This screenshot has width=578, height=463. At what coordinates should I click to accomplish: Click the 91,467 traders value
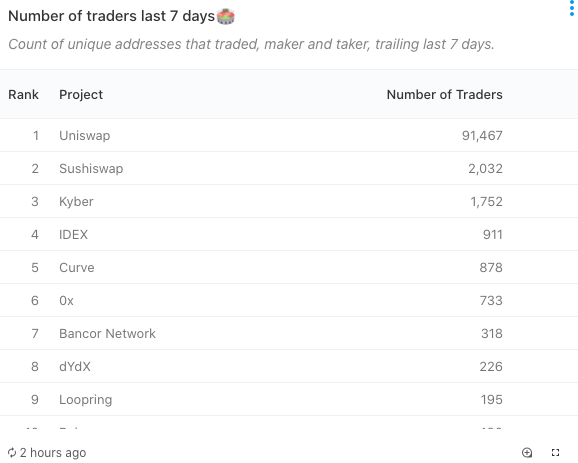coord(482,136)
